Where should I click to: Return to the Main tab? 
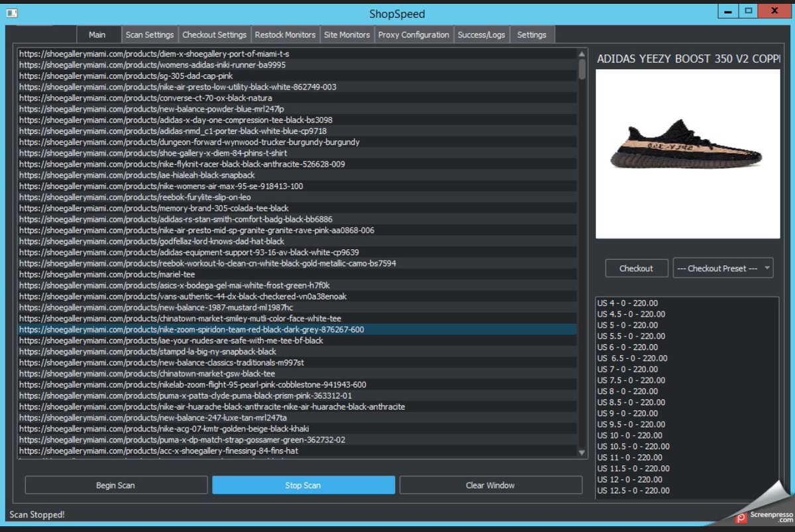click(x=98, y=34)
